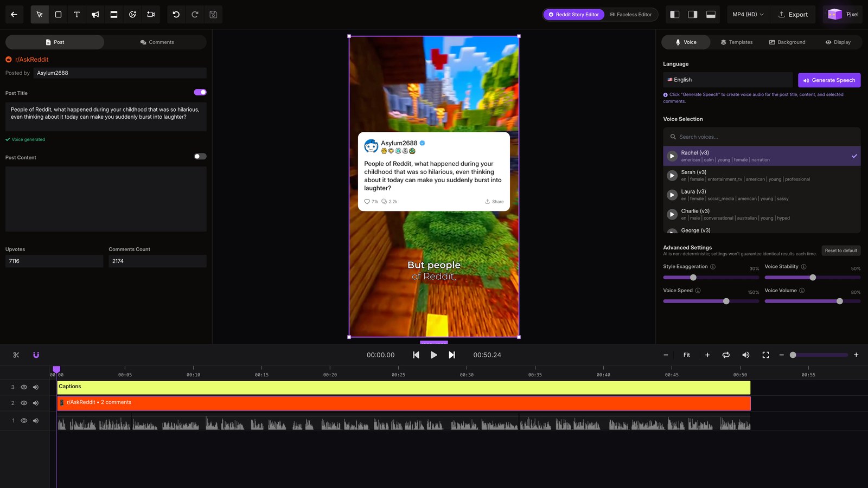Switch to Faceless Editor mode
868x488 pixels.
(630, 15)
